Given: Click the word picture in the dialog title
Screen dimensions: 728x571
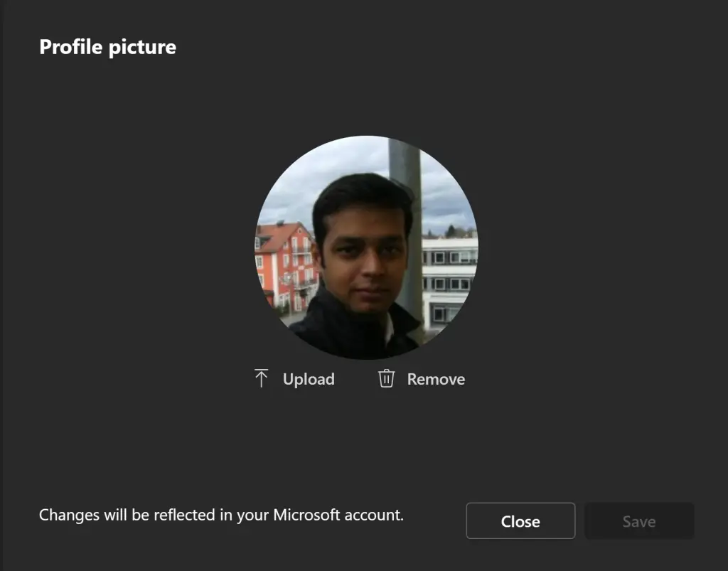Looking at the screenshot, I should 141,48.
